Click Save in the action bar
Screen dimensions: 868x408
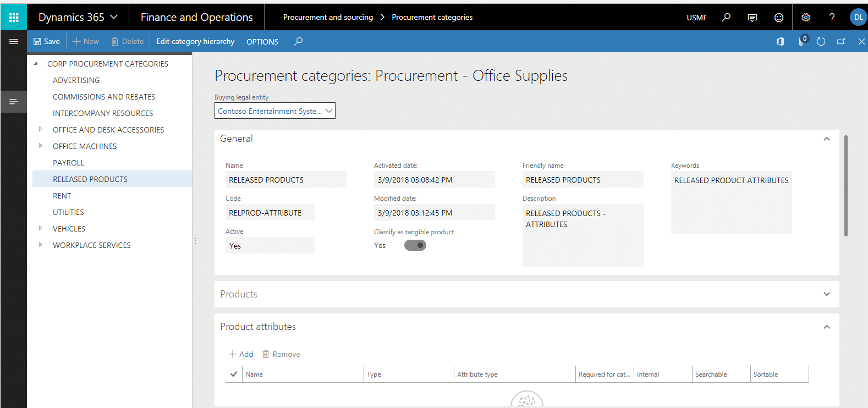[x=47, y=41]
